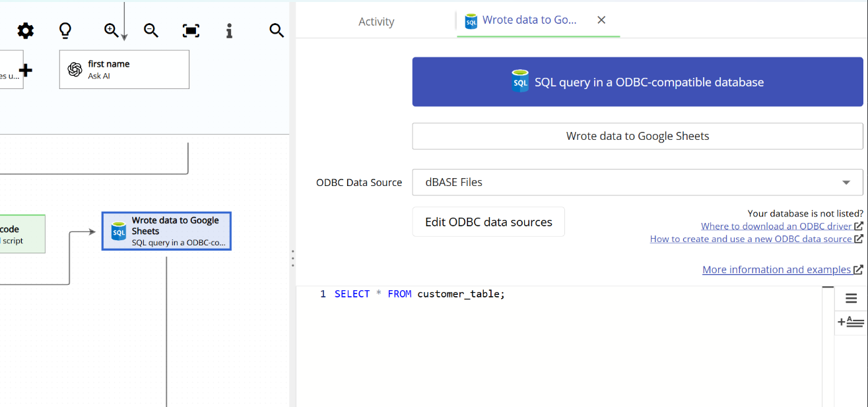
Task: Click the hamburger menu icon beside editor
Action: pos(851,298)
